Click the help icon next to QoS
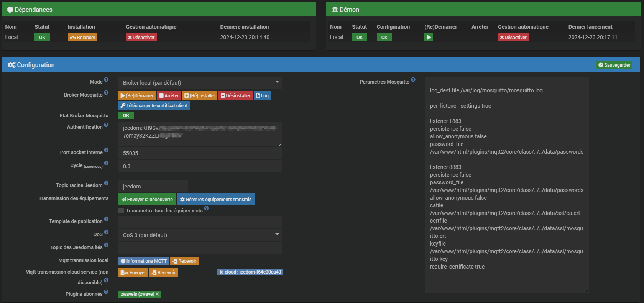This screenshot has width=644, height=303. (x=106, y=232)
